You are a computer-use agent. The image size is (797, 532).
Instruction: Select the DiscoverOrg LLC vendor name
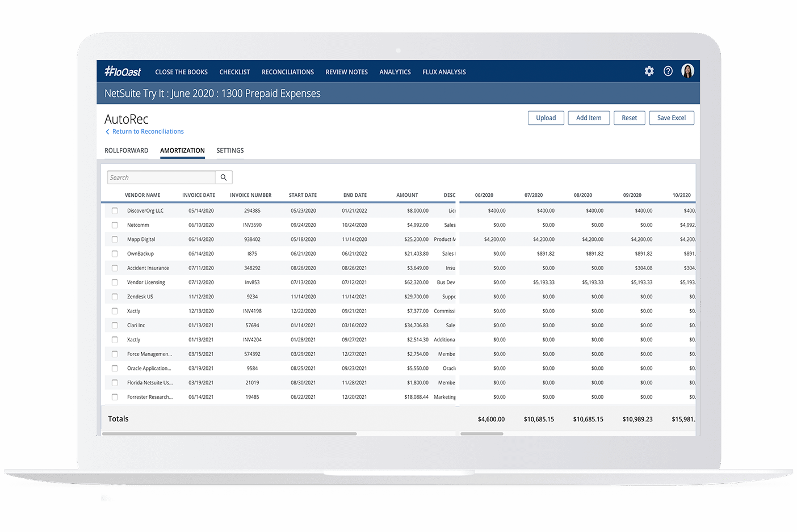tap(145, 210)
